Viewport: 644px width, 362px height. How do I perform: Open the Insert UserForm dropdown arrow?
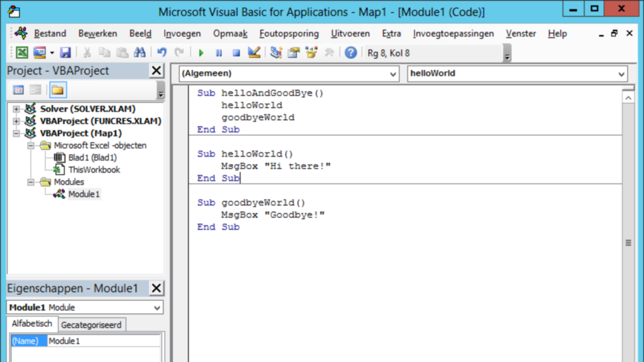click(x=52, y=53)
